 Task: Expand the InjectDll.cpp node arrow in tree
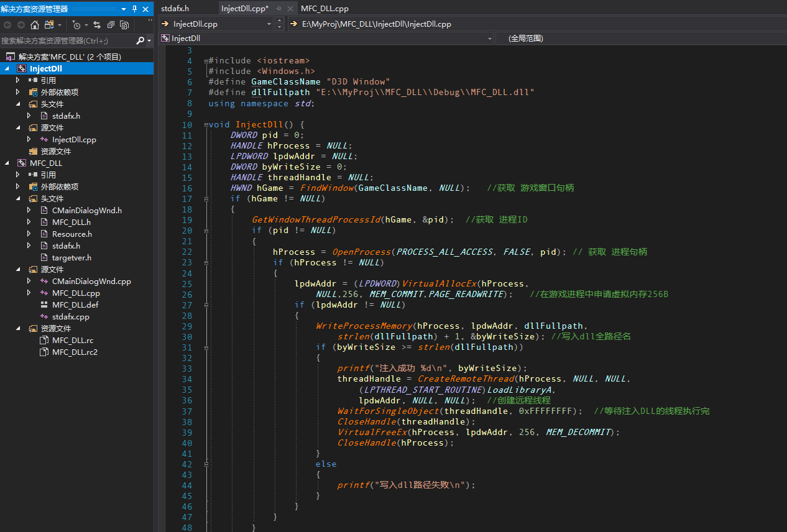pos(29,139)
